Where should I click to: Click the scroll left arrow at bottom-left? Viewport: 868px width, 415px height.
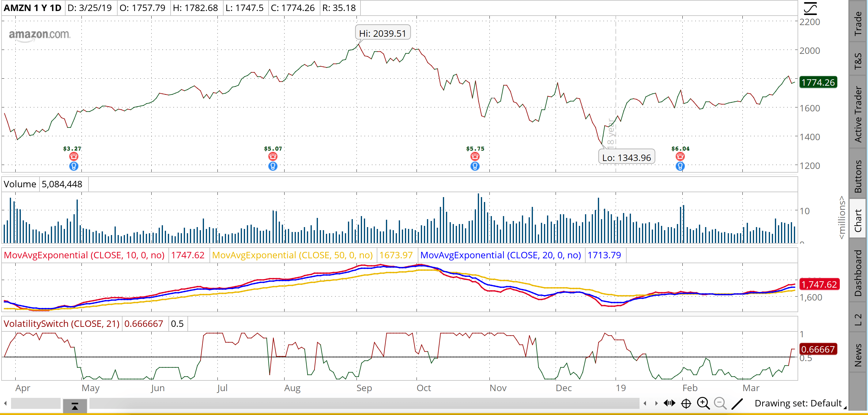tap(6, 403)
